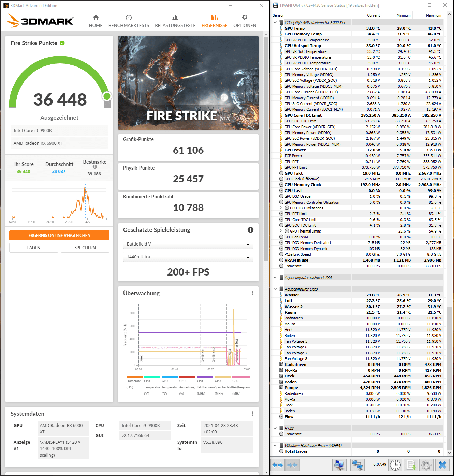Expand GPU D3D Utilizations row
The height and width of the screenshot is (476, 454).
click(281, 208)
